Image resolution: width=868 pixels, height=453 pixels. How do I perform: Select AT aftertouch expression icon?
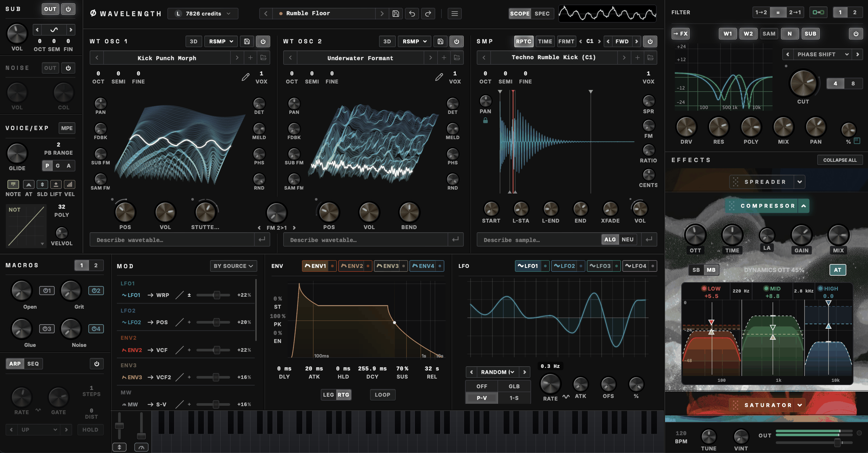pos(28,184)
